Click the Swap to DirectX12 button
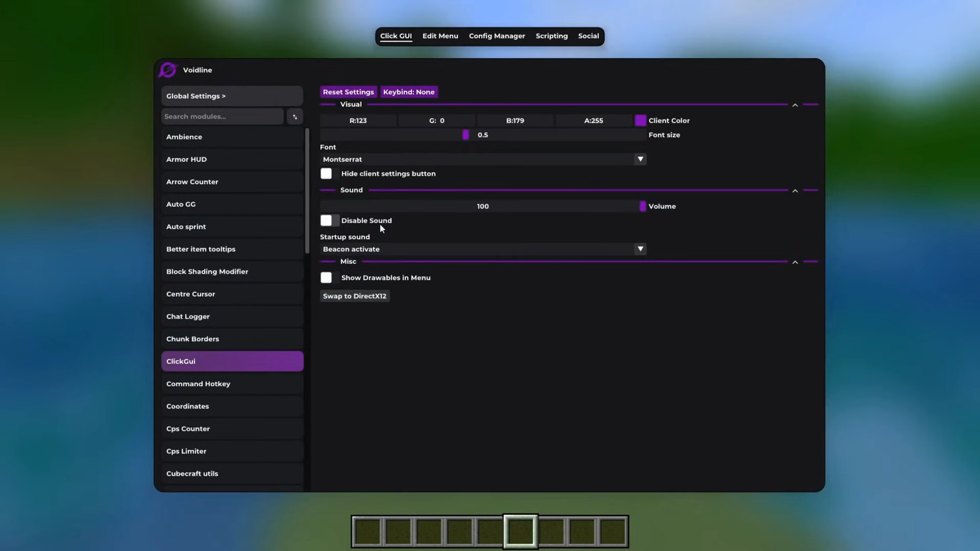The width and height of the screenshot is (980, 551). (x=355, y=296)
